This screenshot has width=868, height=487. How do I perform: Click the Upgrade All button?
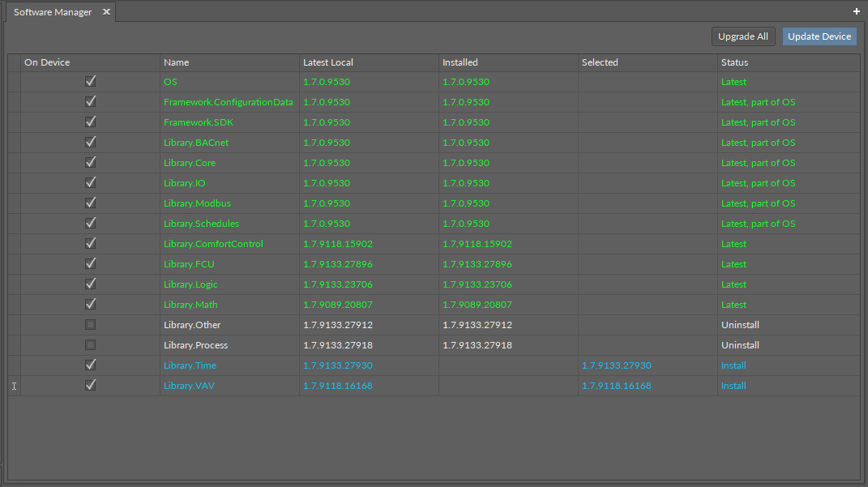[x=742, y=36]
